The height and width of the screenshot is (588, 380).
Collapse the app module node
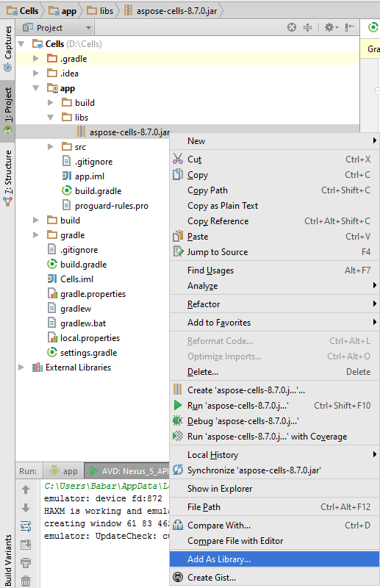(x=36, y=88)
